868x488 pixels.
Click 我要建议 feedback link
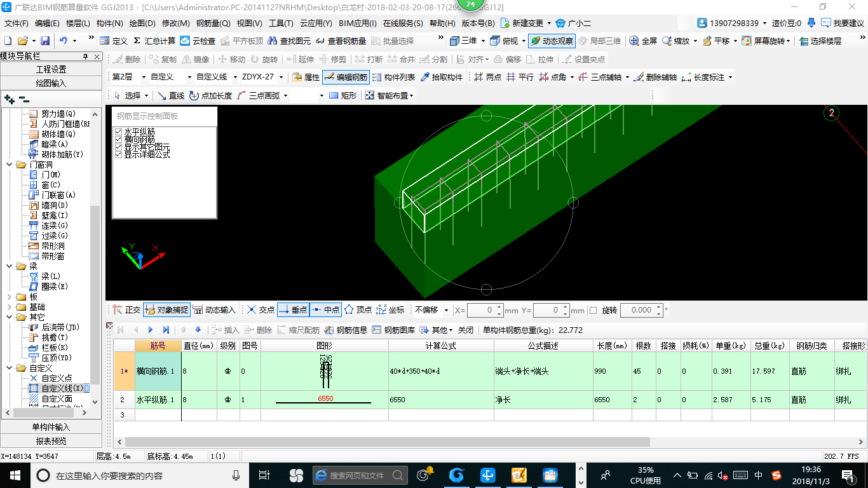842,23
